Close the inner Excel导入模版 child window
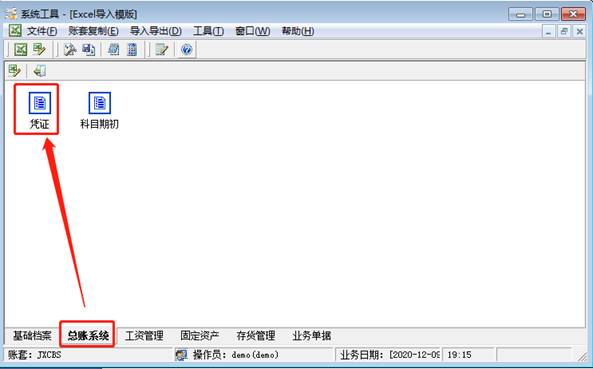The width and height of the screenshot is (593, 369). [579, 31]
